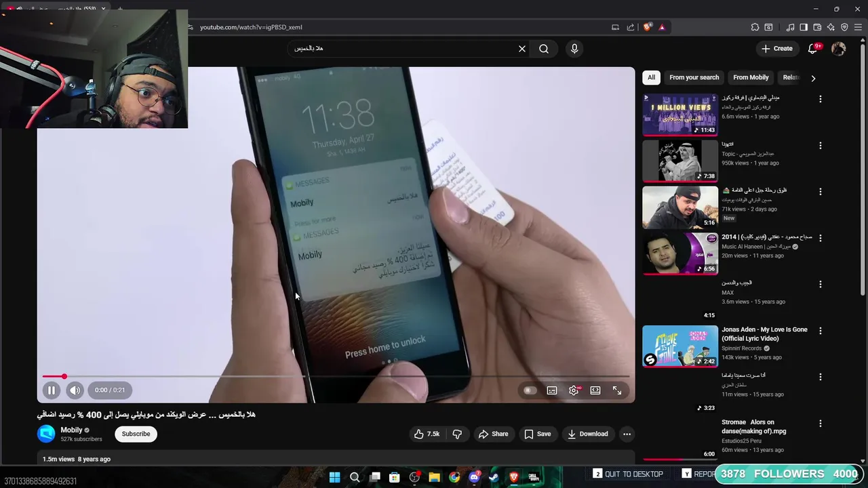This screenshot has width=868, height=488.
Task: Open the account avatar menu
Action: coord(839,49)
